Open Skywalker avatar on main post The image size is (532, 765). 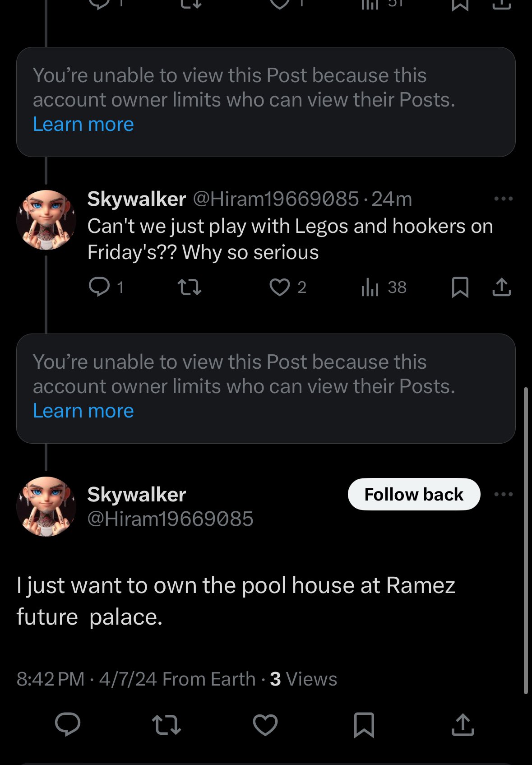point(46,506)
